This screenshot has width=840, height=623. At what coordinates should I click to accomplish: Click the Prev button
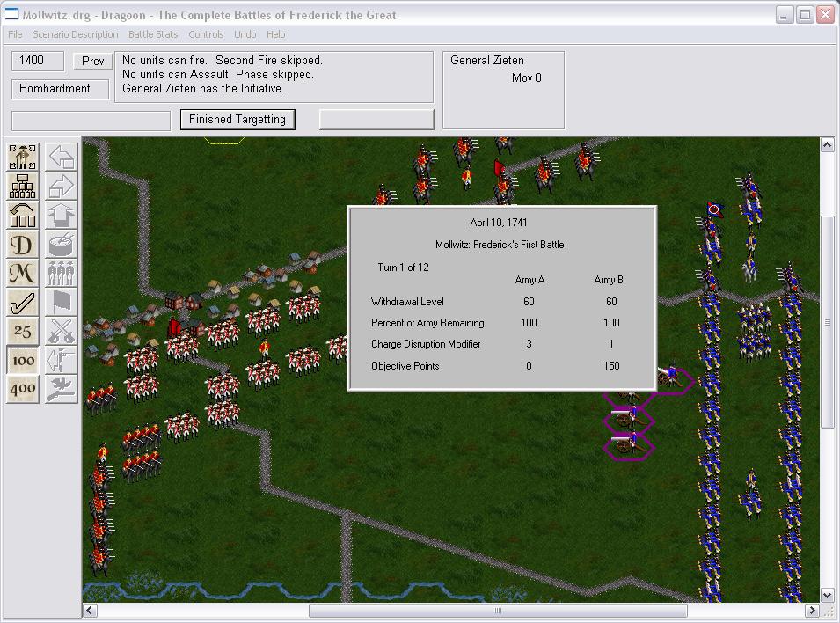(x=92, y=61)
